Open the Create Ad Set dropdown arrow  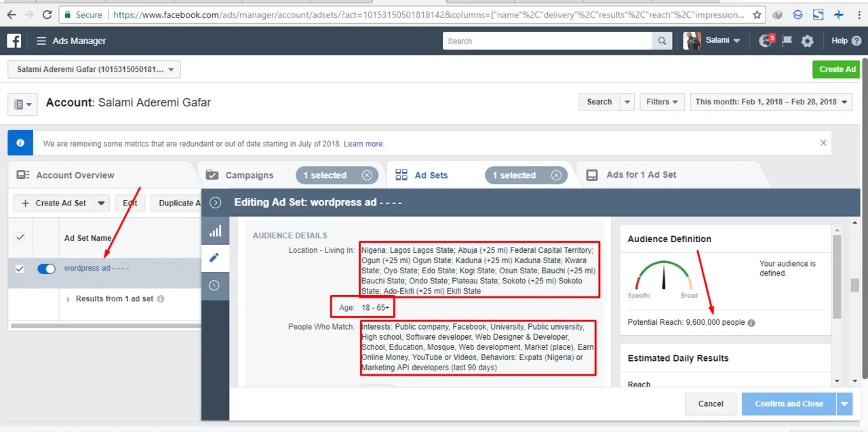(102, 203)
